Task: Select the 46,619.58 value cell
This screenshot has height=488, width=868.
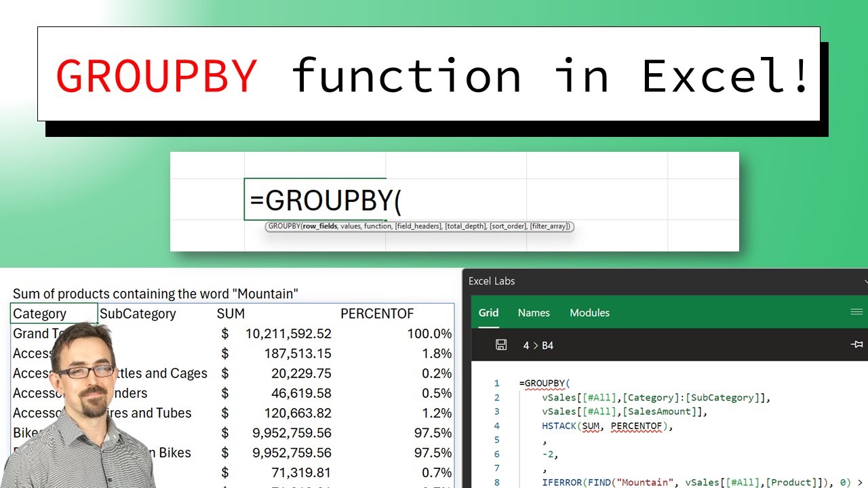Action: pos(301,393)
